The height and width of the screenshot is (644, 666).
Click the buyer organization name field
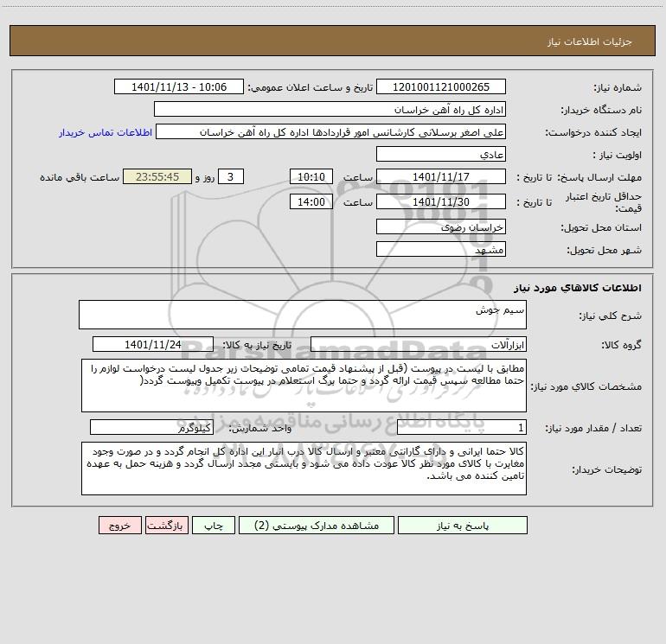pyautogui.click(x=330, y=109)
